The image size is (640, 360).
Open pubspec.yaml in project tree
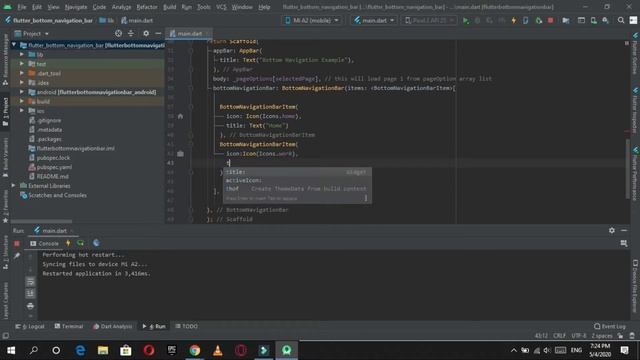point(54,167)
